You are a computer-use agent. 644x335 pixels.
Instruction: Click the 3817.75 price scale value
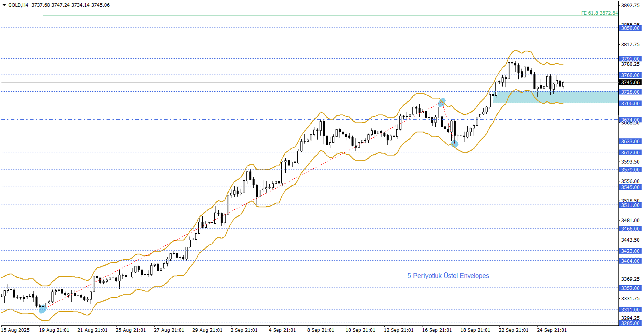click(630, 45)
